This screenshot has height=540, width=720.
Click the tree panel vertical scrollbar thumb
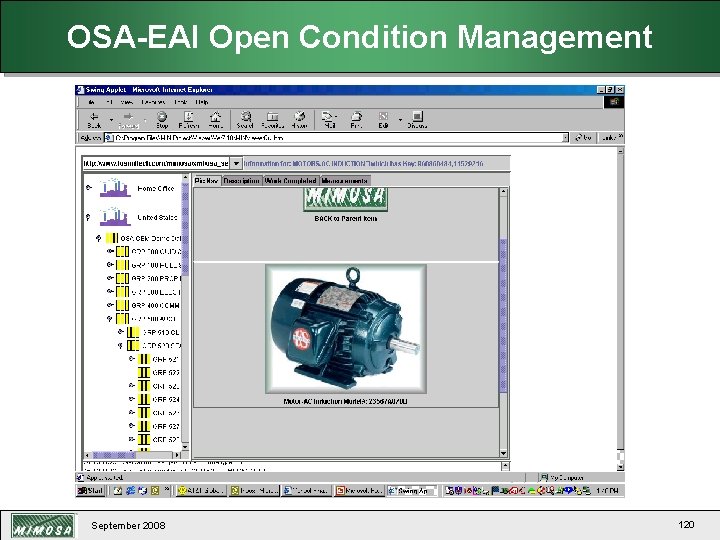click(x=186, y=228)
